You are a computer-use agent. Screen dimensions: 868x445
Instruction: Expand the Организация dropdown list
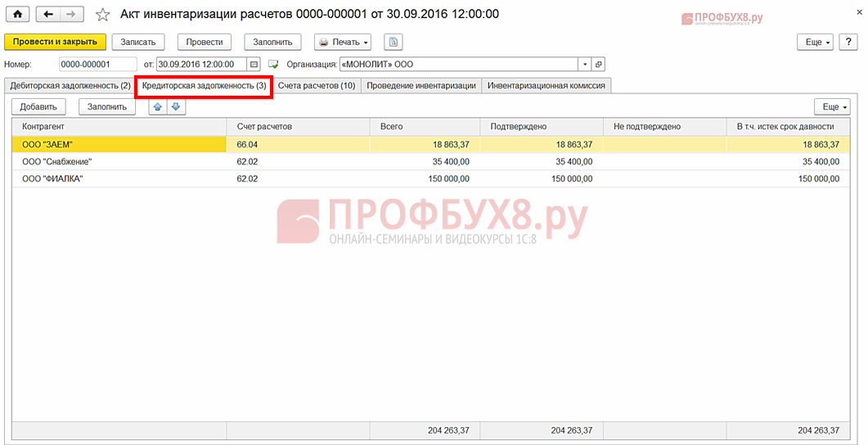point(584,64)
